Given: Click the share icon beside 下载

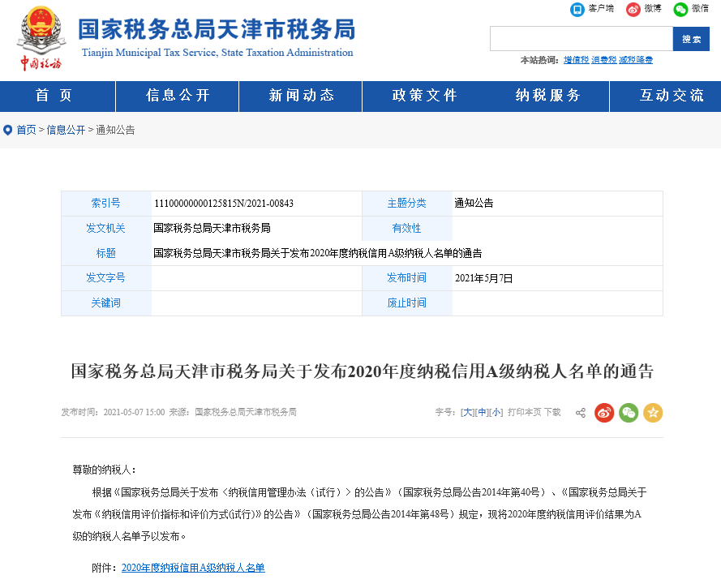Looking at the screenshot, I should (581, 413).
